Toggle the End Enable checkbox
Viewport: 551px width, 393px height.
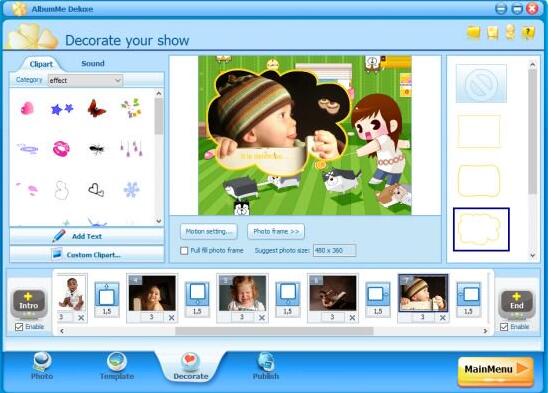click(504, 327)
